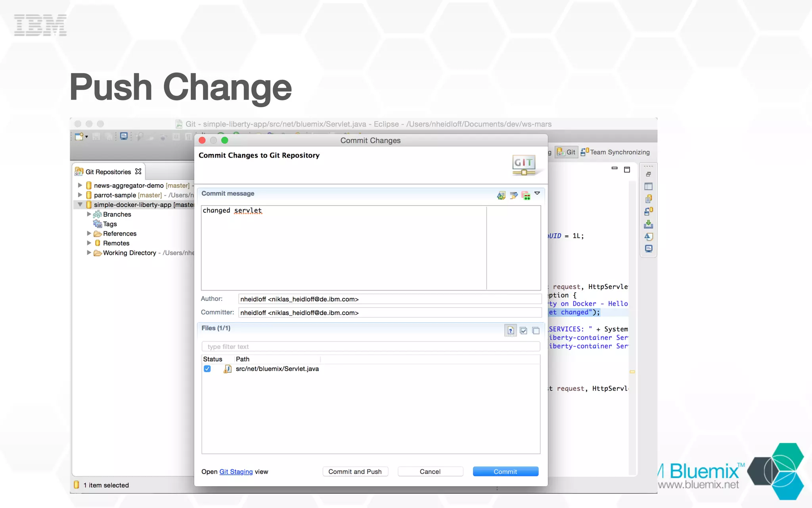
Task: Click the Add Change-Id icon
Action: 526,195
